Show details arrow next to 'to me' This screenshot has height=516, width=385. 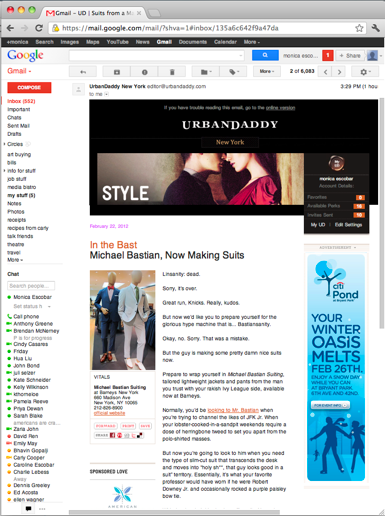[x=107, y=94]
